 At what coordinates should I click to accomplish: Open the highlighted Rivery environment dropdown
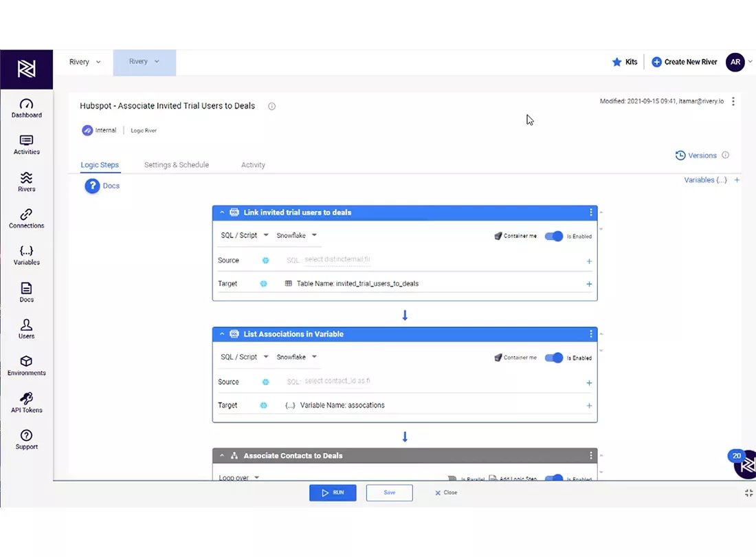(x=144, y=61)
